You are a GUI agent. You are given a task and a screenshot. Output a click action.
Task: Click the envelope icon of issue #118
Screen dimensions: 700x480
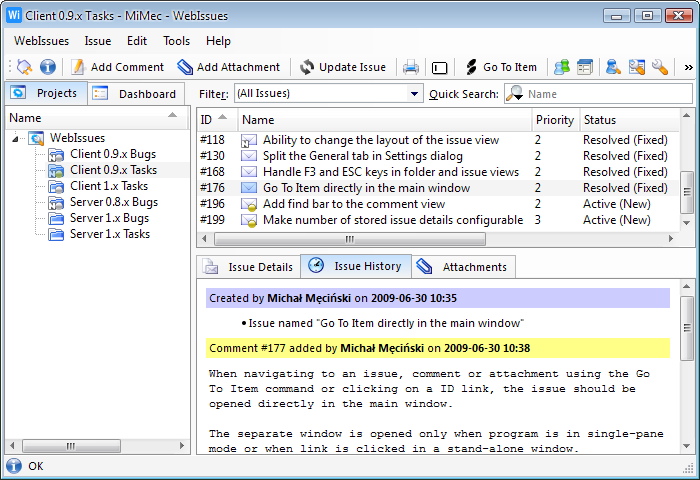(249, 141)
